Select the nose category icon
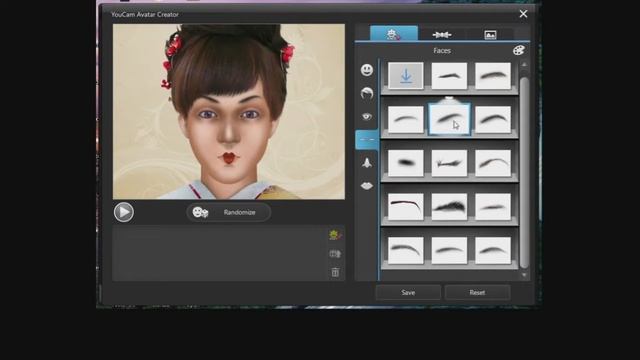Screen dimensions: 640x360 pyautogui.click(x=367, y=163)
